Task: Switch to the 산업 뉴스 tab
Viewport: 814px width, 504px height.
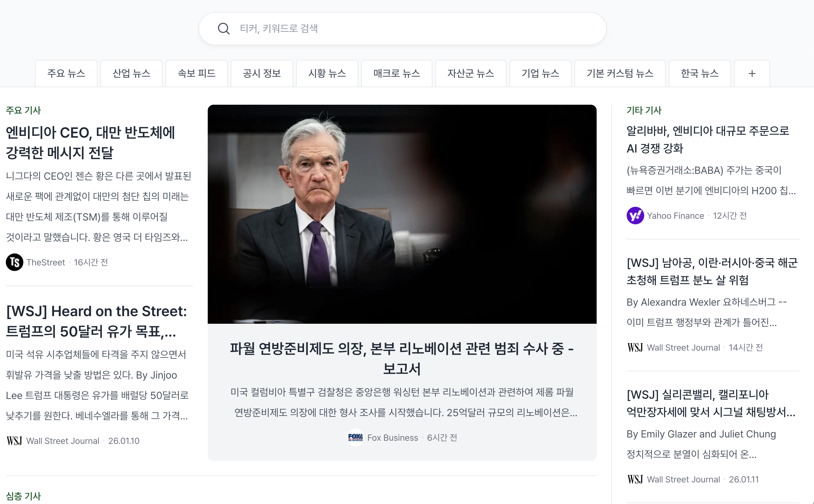Action: coord(131,73)
